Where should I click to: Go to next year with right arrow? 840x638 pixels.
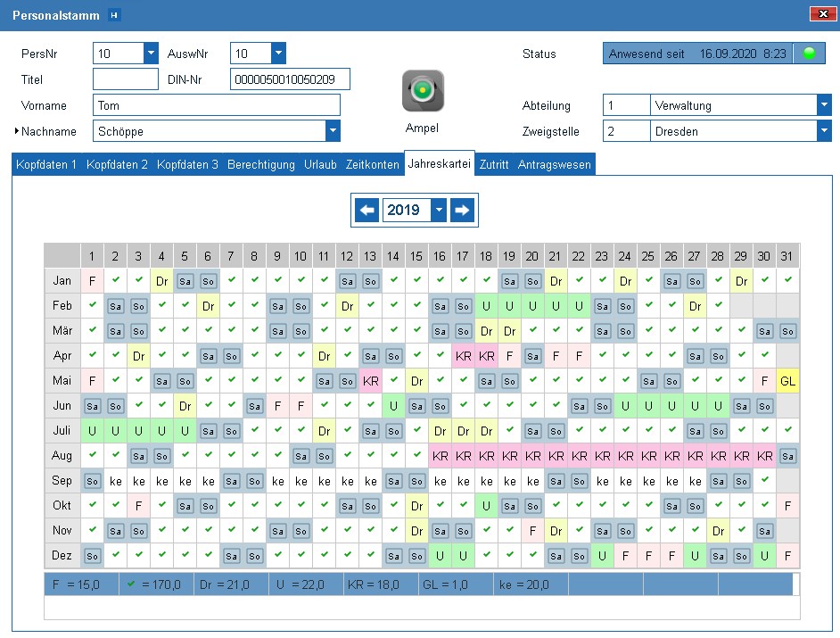(461, 211)
